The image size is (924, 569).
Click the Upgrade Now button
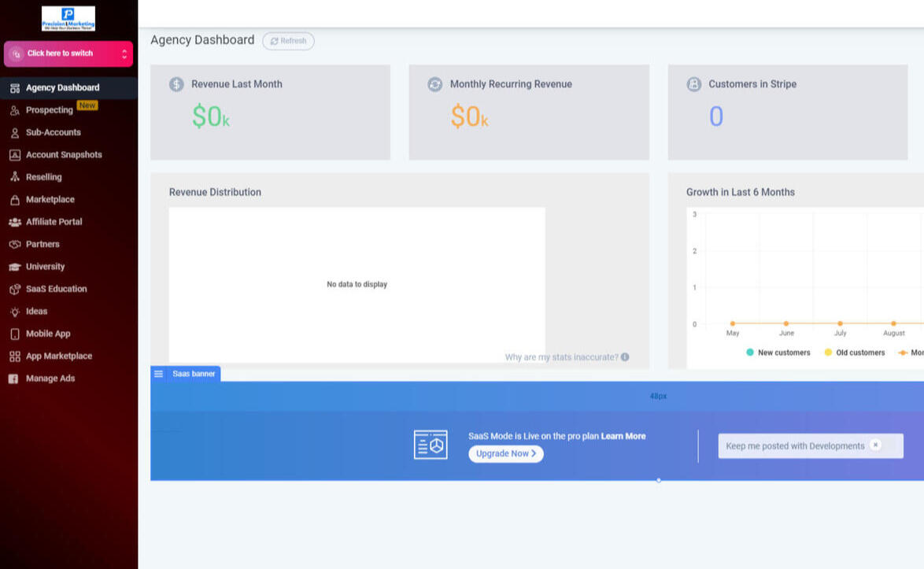506,454
